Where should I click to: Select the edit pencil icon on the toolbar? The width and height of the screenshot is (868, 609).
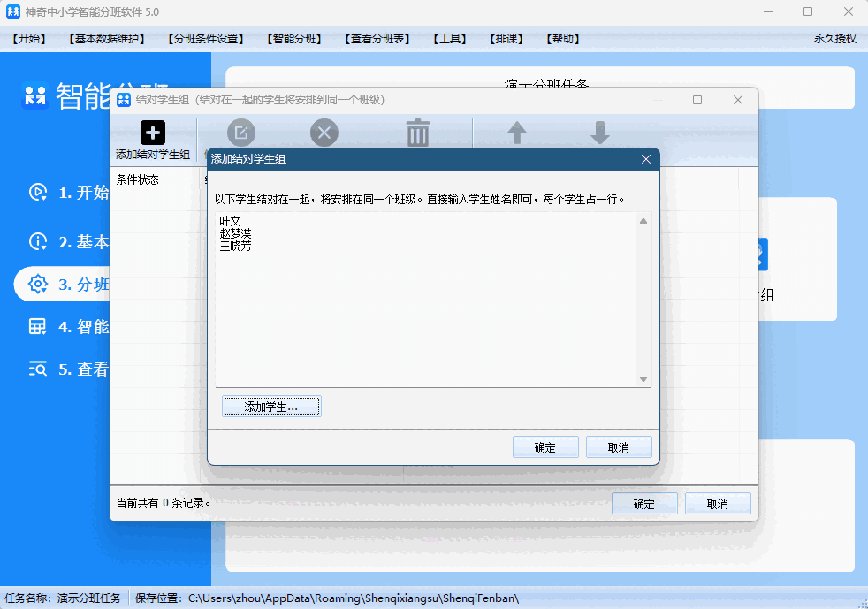pyautogui.click(x=240, y=132)
